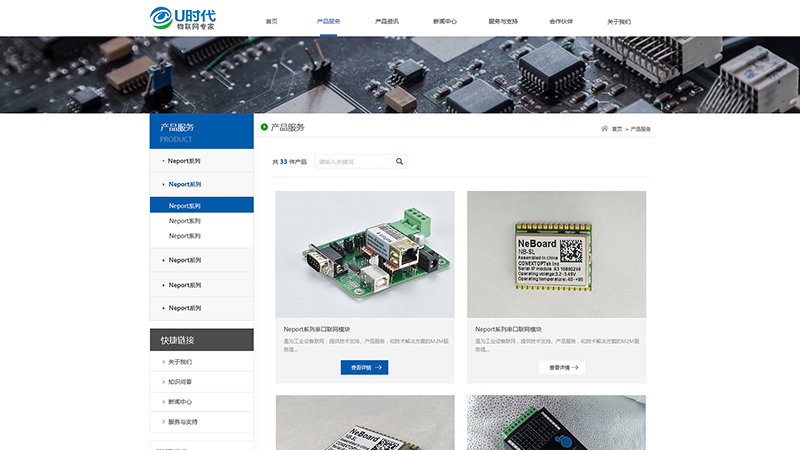This screenshot has height=450, width=800.
Task: Open the black module with green connector image
Action: click(x=556, y=422)
